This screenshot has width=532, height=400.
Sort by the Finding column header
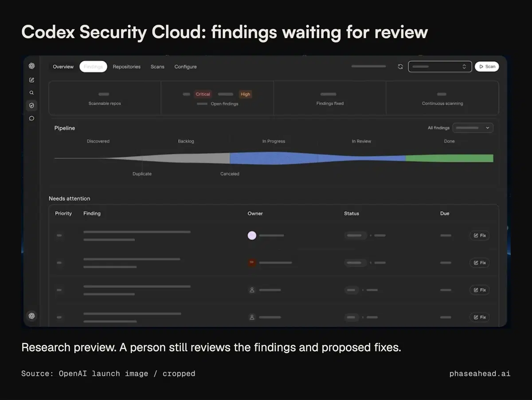[92, 213]
